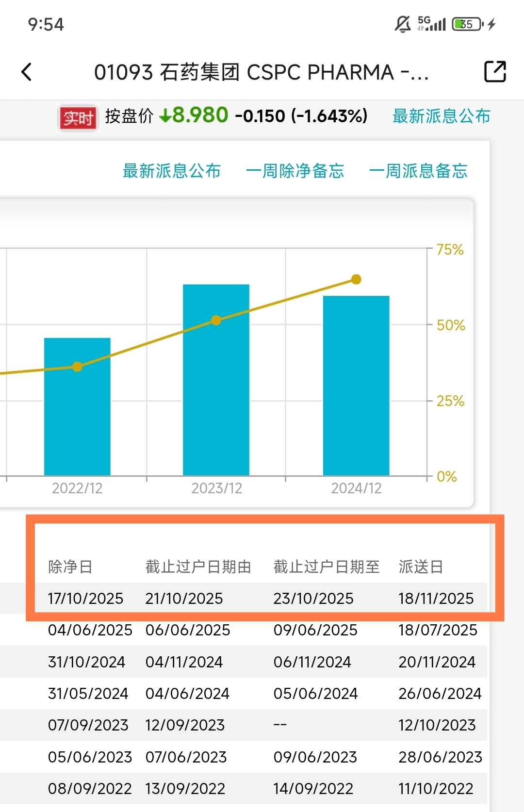
Task: Select cell 06/11/2024
Action: tap(312, 662)
